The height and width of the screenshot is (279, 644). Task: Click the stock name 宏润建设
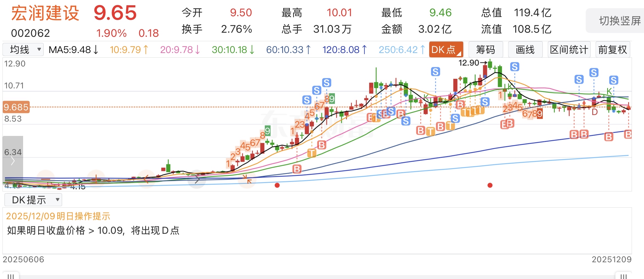[45, 13]
